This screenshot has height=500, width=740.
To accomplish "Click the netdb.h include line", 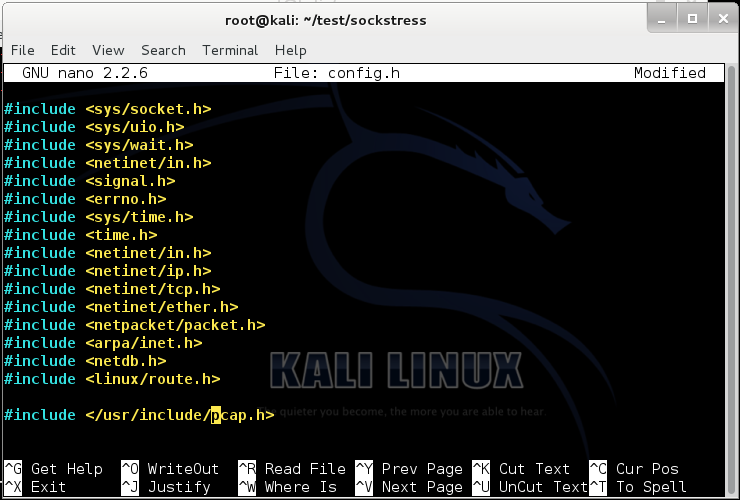I will (85, 361).
